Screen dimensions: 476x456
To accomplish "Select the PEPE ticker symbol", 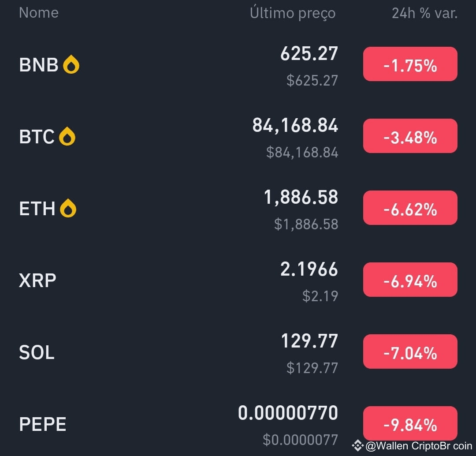I will (x=42, y=423).
